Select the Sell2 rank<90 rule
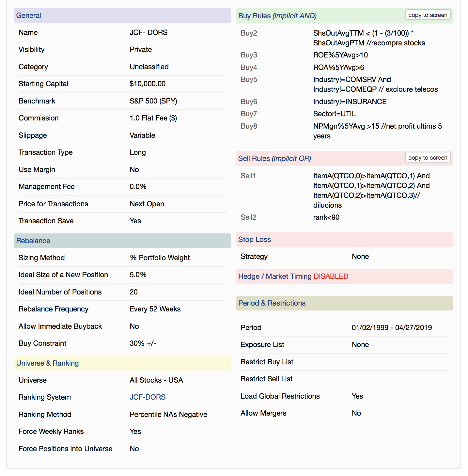This screenshot has height=476, width=468. pos(326,217)
